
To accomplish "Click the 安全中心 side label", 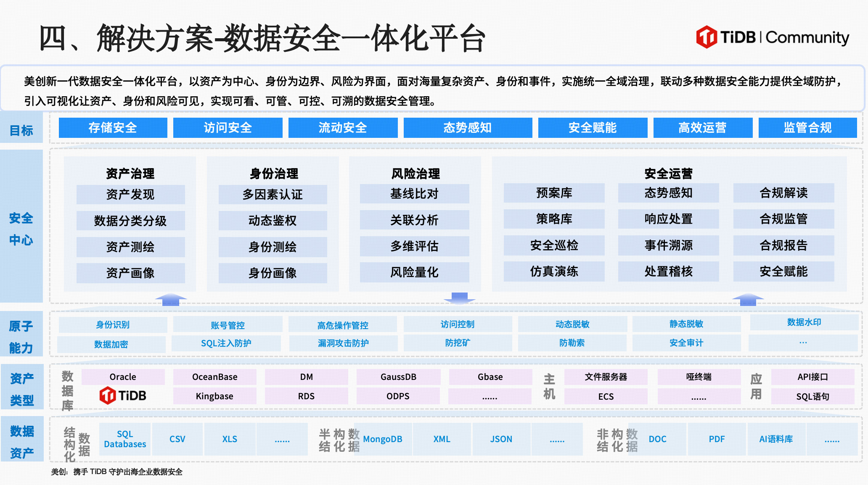I will tap(21, 229).
